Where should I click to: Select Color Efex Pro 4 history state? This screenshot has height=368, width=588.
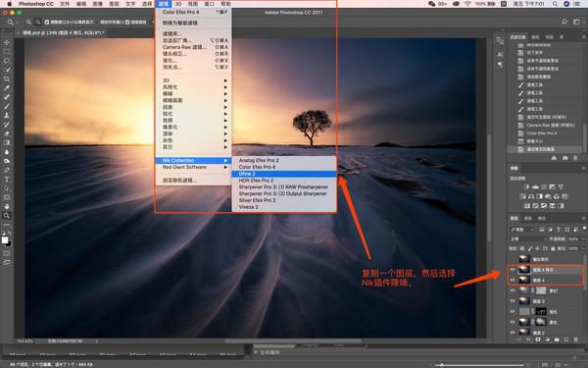[545, 133]
